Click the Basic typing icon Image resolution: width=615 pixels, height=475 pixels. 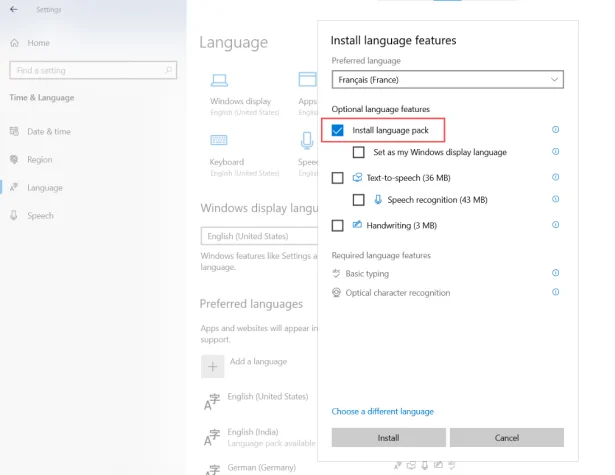[336, 273]
